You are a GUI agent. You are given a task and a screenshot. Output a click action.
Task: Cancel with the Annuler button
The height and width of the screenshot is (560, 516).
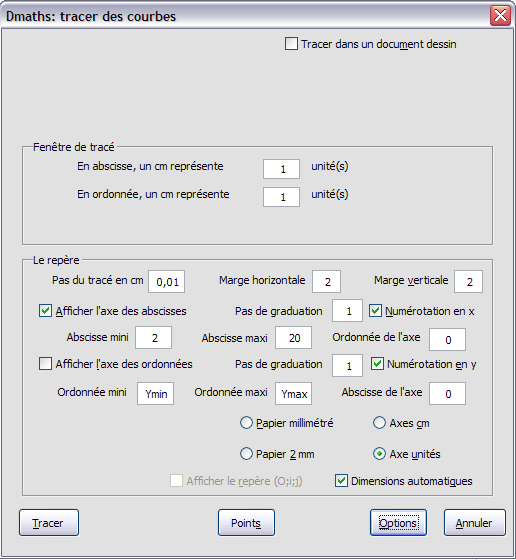[x=475, y=523]
